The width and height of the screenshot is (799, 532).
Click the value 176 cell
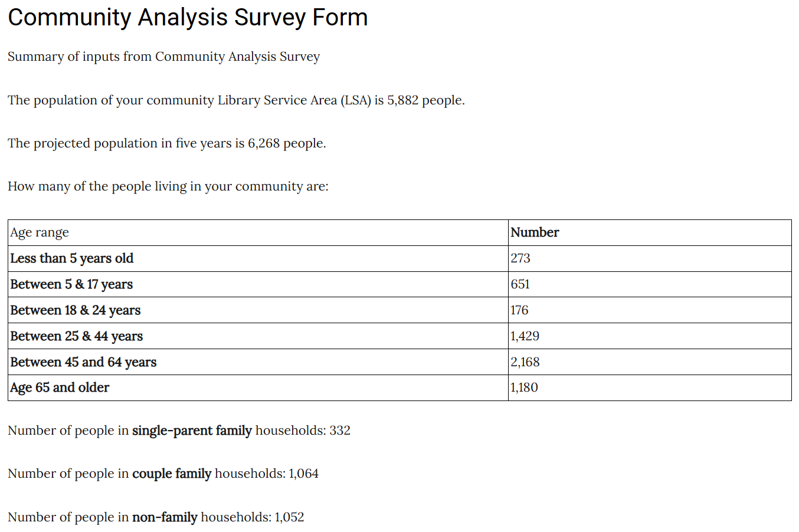(650, 310)
